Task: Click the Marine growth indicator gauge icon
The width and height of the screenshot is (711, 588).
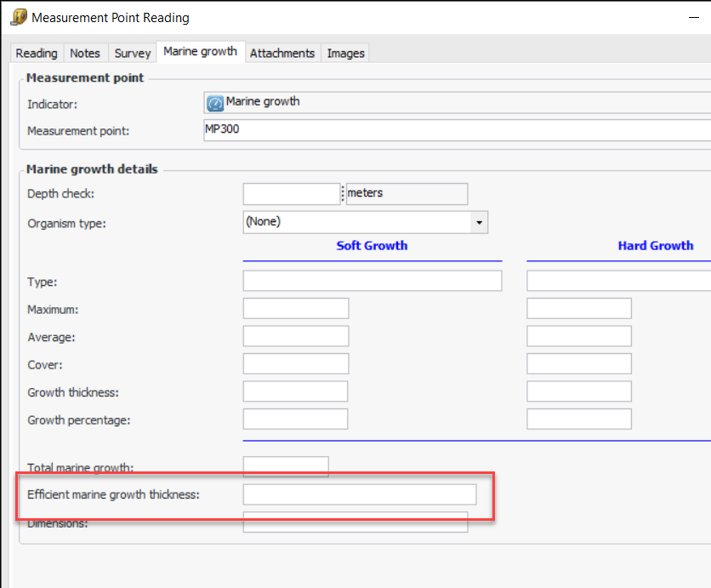Action: [214, 103]
